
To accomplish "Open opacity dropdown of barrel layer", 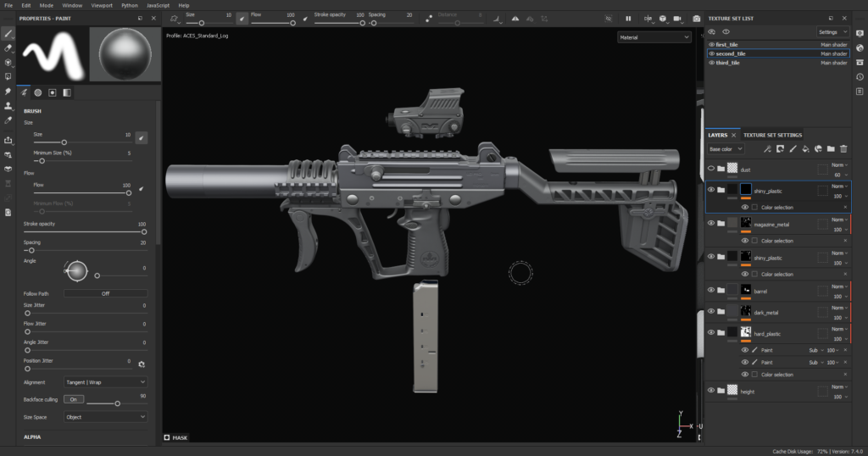I will 840,296.
